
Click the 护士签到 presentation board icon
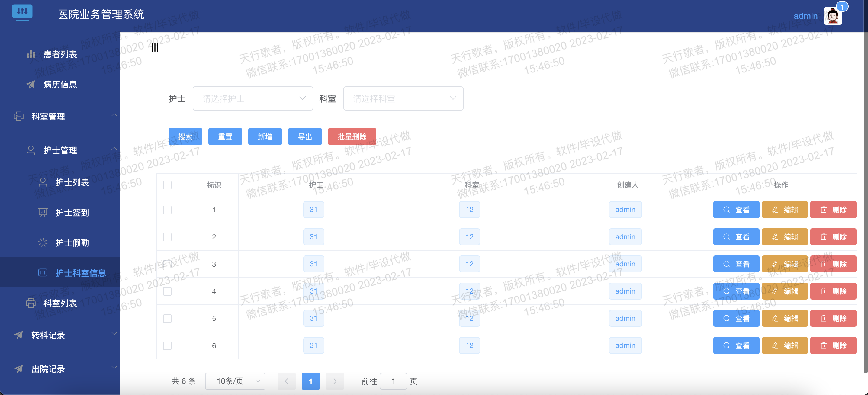(x=43, y=213)
